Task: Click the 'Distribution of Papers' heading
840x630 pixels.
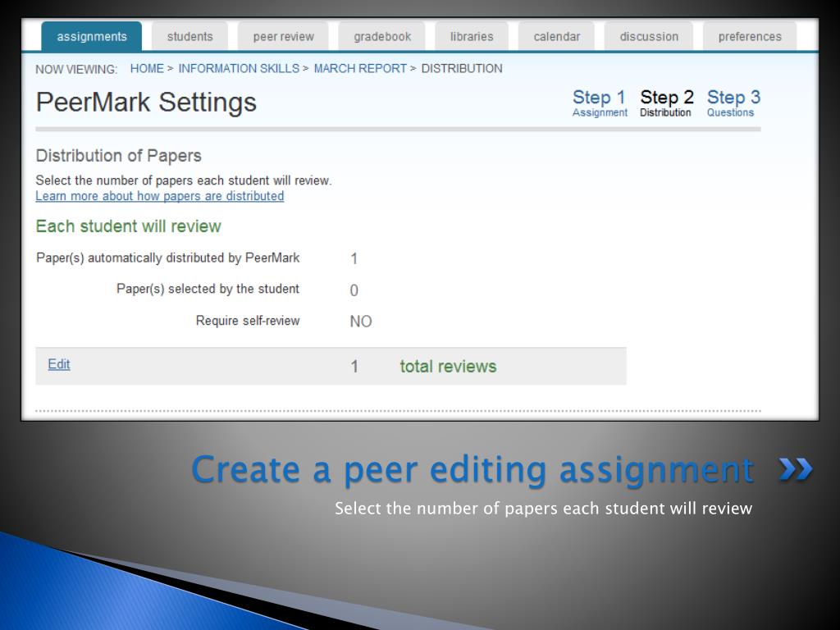Action: 118,156
